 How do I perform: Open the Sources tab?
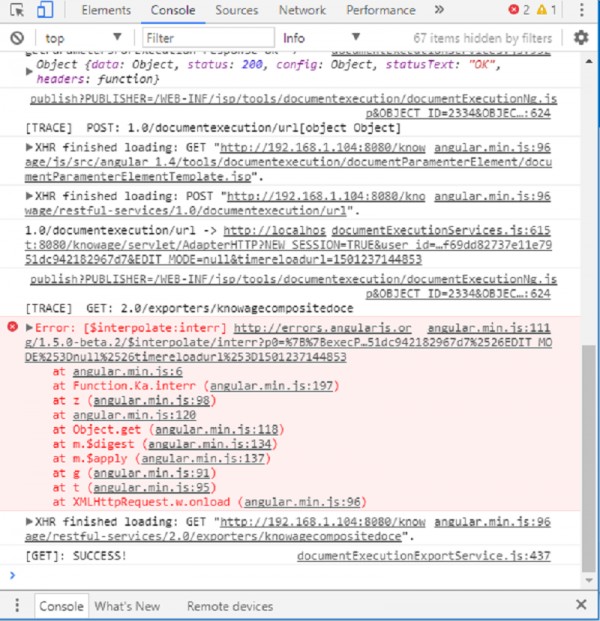click(236, 10)
